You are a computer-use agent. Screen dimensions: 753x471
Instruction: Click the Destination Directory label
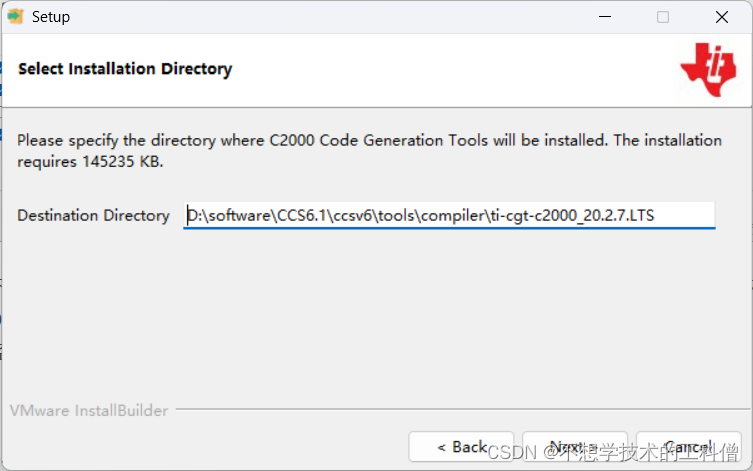94,216
